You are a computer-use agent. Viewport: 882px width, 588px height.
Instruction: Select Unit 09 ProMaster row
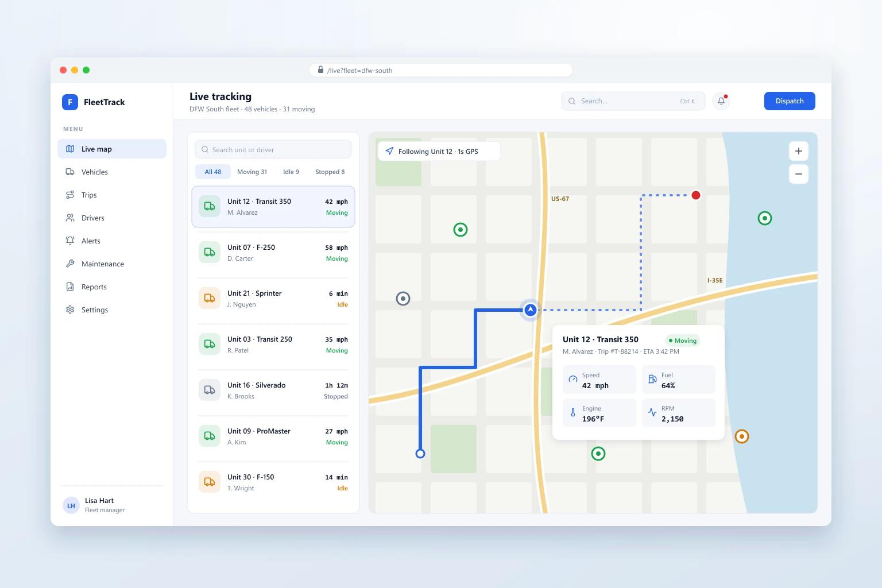[x=273, y=436]
